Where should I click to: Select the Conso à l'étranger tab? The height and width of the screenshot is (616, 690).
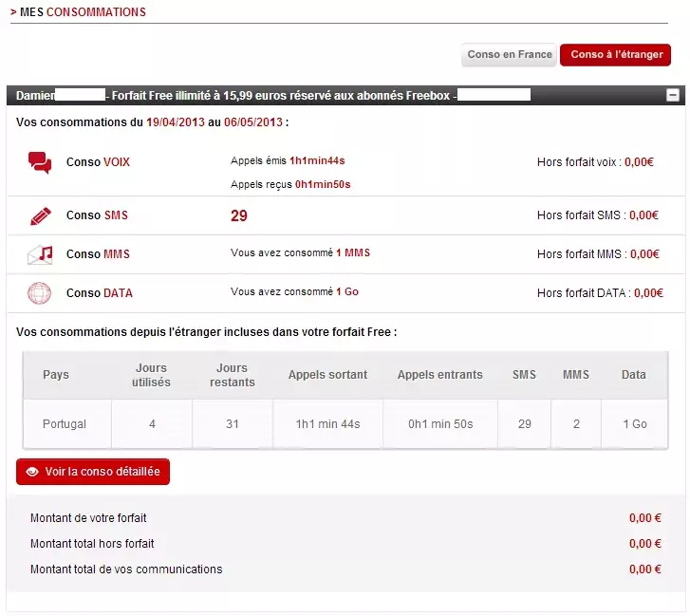click(x=616, y=55)
